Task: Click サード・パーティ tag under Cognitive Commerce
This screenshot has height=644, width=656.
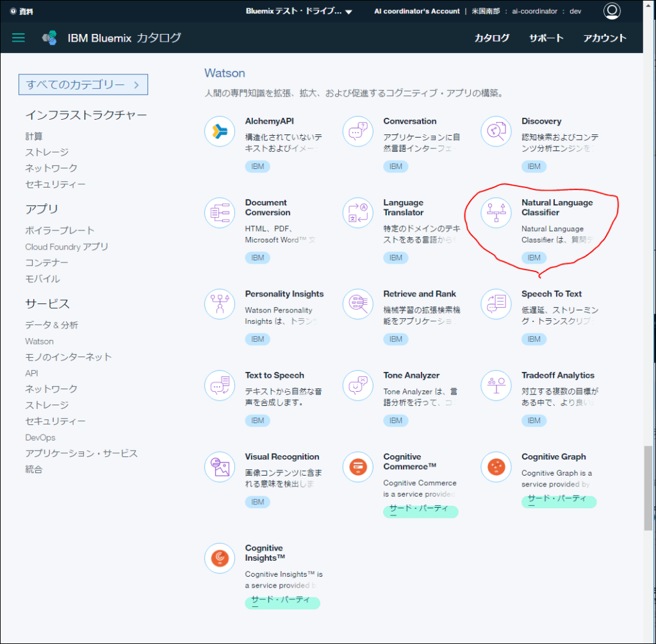Action: click(420, 511)
